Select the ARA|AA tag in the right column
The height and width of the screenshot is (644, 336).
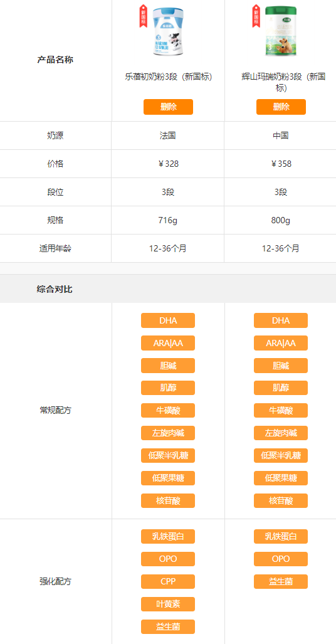(x=281, y=343)
